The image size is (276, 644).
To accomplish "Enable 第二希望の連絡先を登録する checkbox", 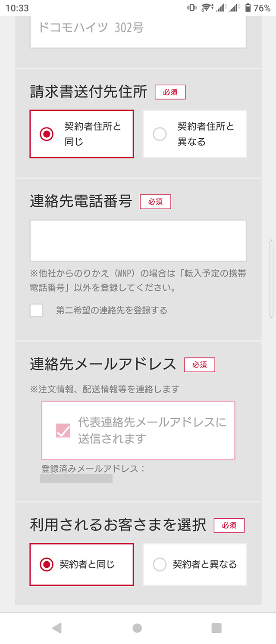I will pyautogui.click(x=37, y=310).
